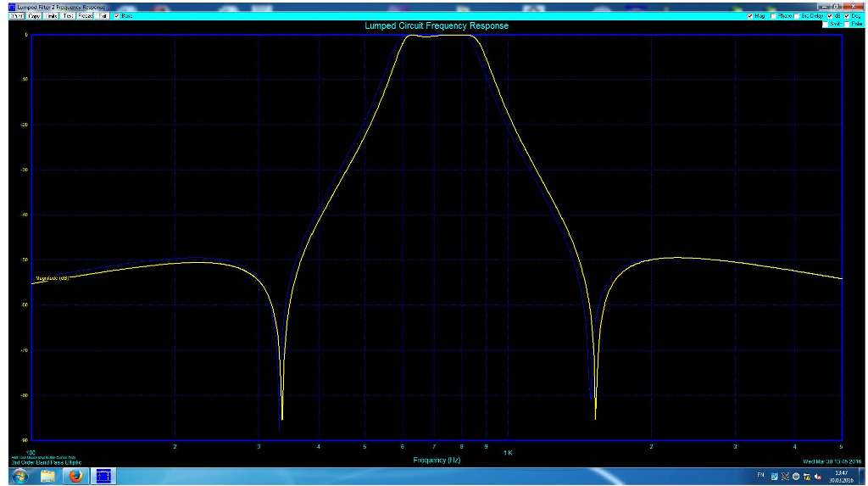Click the EN language indicator in tray

click(x=761, y=476)
